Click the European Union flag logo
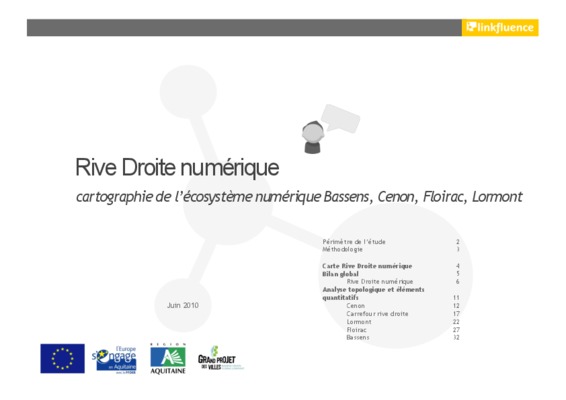 pos(62,358)
